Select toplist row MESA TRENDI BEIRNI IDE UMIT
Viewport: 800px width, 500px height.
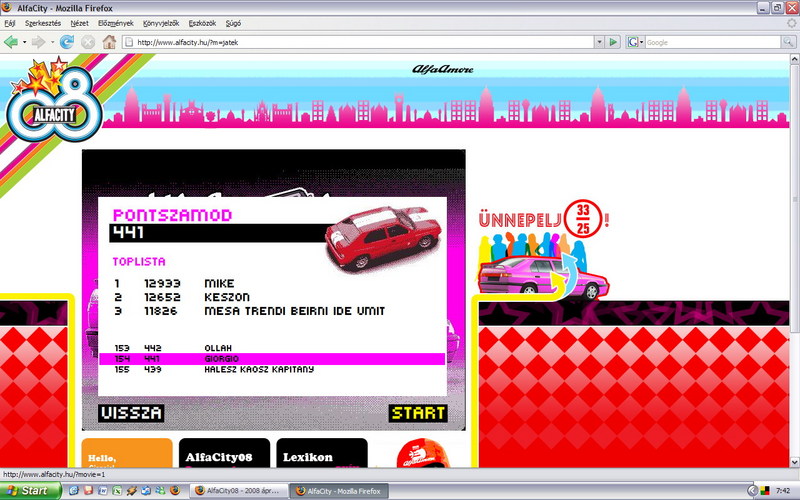[x=249, y=311]
